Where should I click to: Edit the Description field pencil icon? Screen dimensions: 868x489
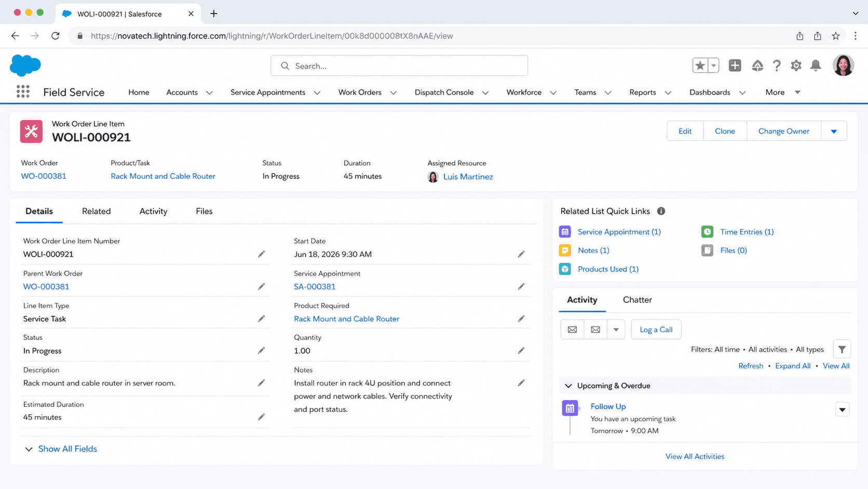coord(261,383)
